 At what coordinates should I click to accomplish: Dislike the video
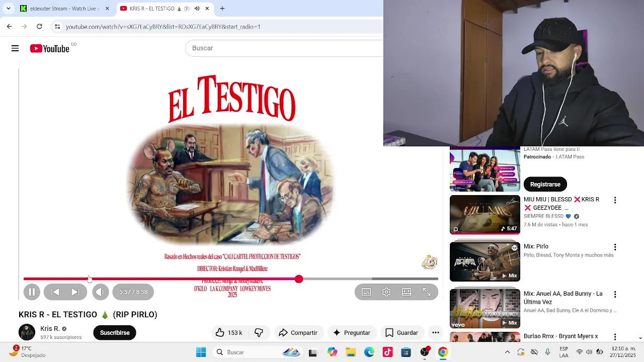pyautogui.click(x=259, y=332)
